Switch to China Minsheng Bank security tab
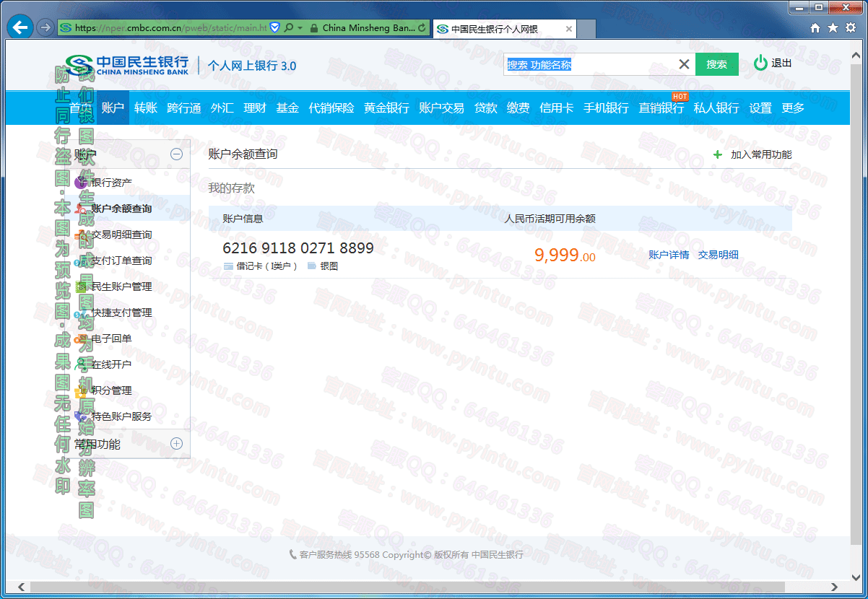Screen dimensions: 868x599 [368, 28]
